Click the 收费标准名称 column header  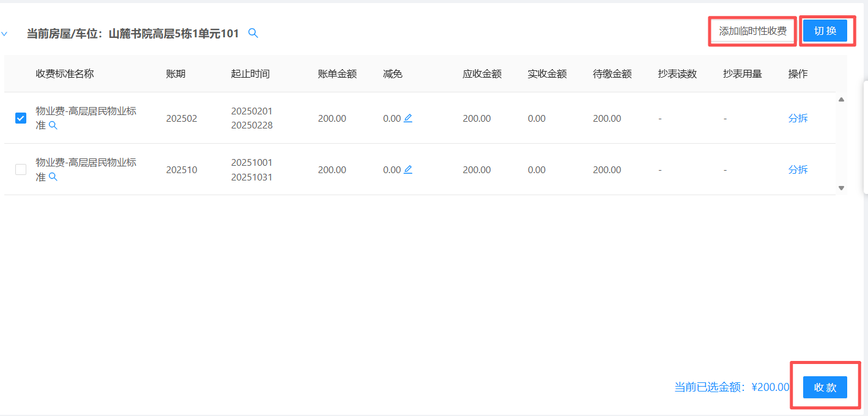point(65,74)
